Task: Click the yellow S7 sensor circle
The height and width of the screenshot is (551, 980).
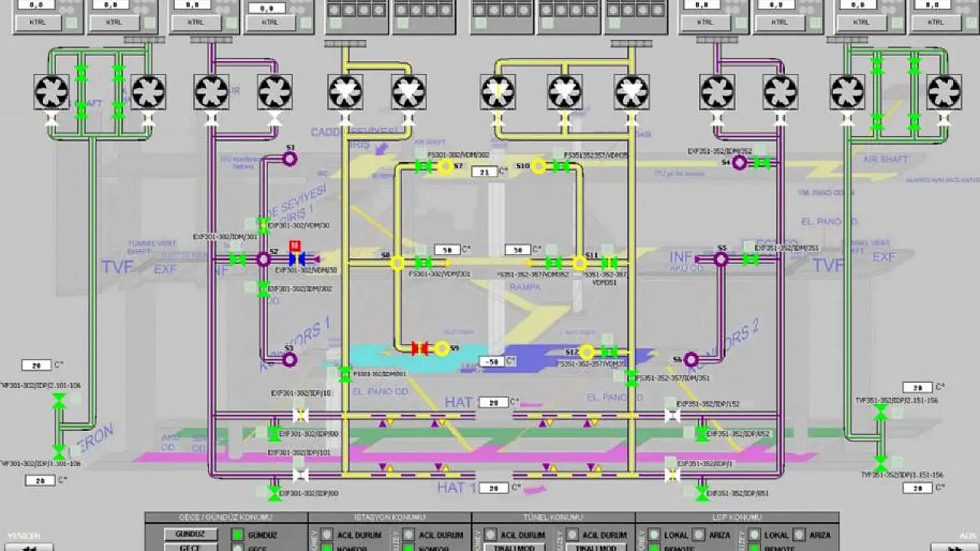Action: [x=446, y=166]
